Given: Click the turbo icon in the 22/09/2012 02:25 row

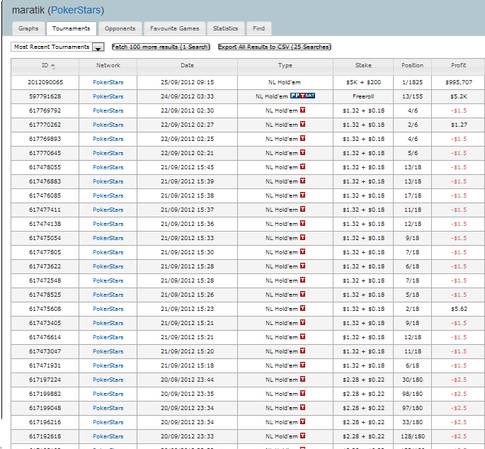Looking at the screenshot, I should point(303,138).
